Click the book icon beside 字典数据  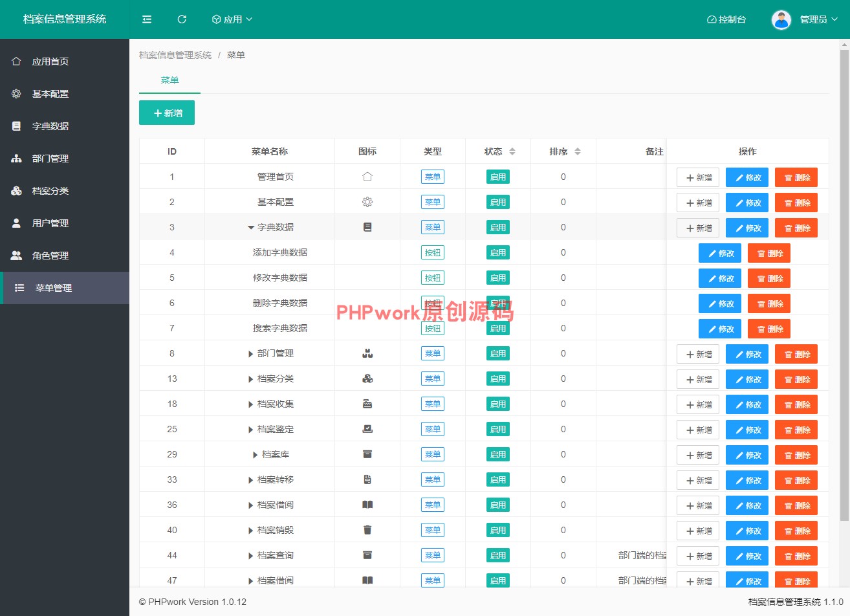16,126
